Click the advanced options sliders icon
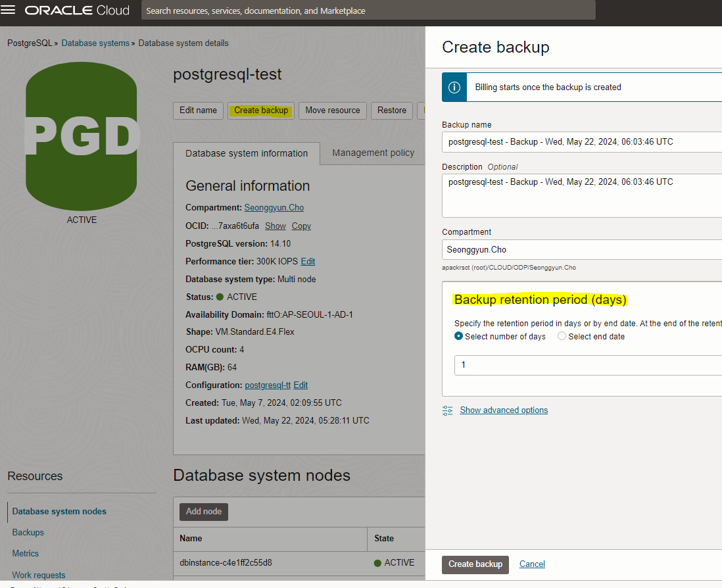Image resolution: width=722 pixels, height=588 pixels. tap(448, 410)
